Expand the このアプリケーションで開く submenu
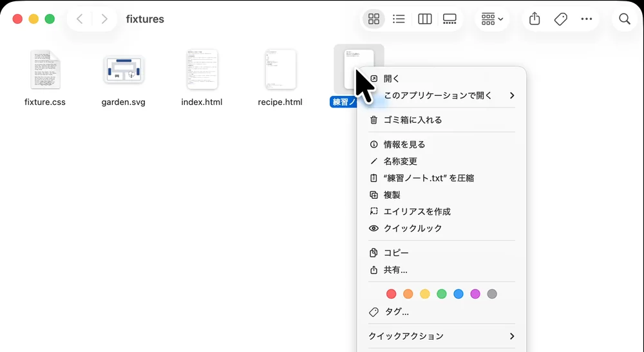The image size is (644, 352). tap(442, 96)
